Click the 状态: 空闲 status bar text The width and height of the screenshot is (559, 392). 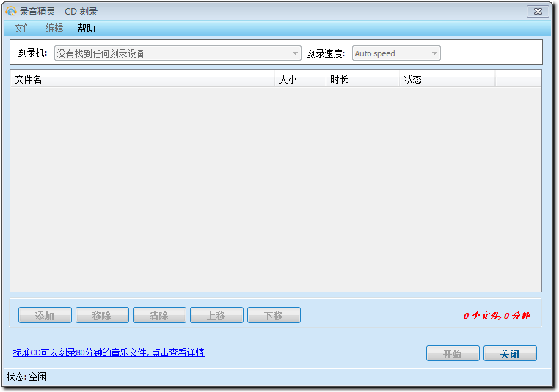point(26,377)
